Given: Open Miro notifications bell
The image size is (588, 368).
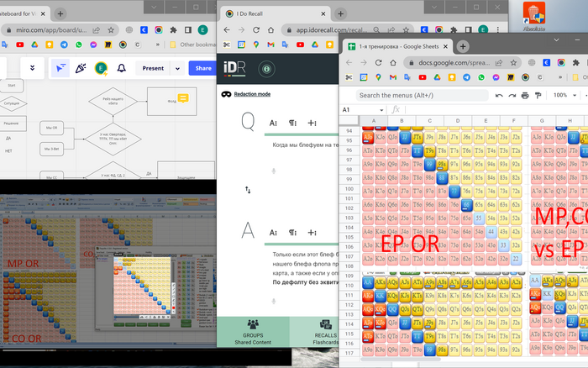Looking at the screenshot, I should point(121,68).
